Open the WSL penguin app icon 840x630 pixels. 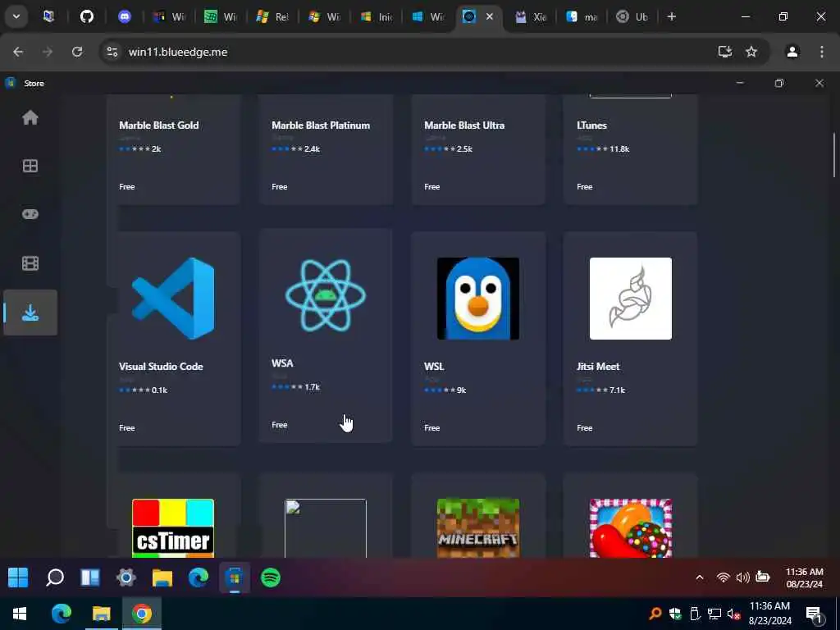pos(478,299)
